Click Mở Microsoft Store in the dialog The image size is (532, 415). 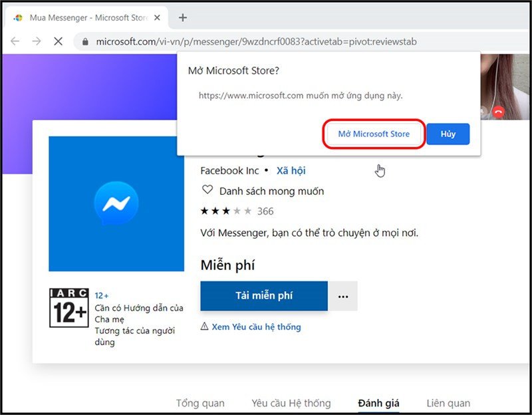[x=373, y=134]
